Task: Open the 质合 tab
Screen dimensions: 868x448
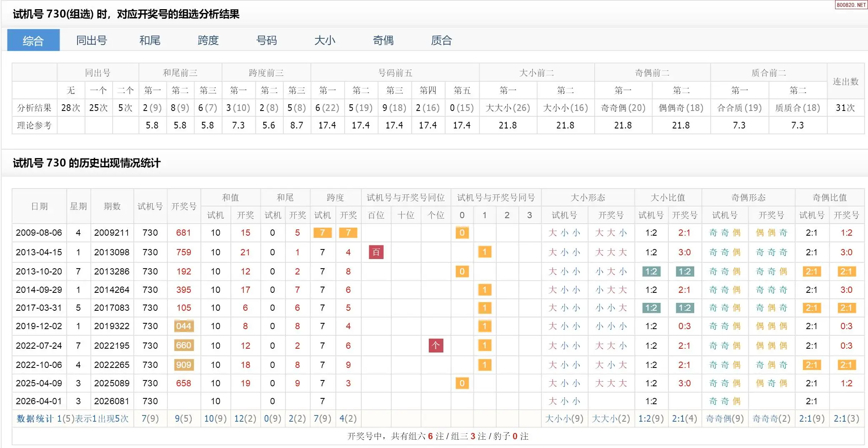Action: coord(441,40)
